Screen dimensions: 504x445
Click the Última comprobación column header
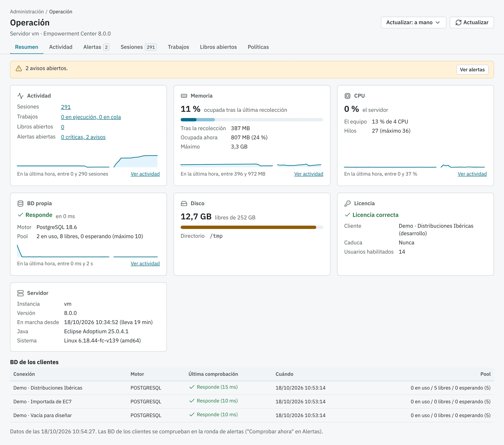[x=213, y=374]
